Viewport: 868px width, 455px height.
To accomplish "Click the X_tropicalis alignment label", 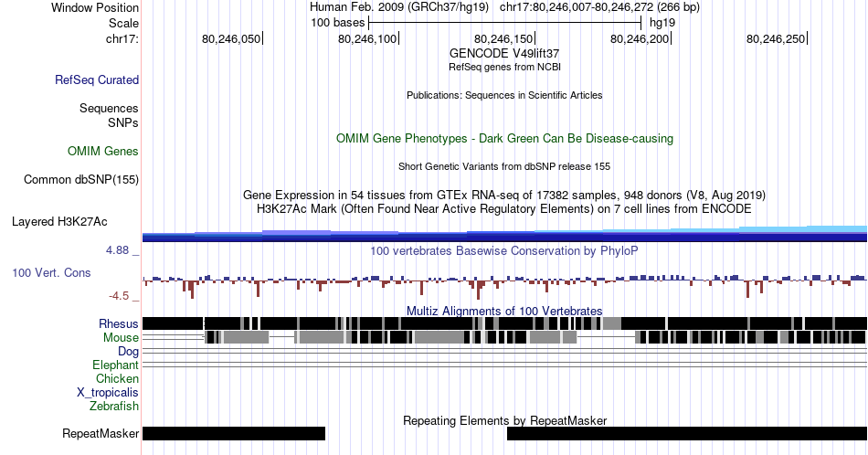I will pyautogui.click(x=108, y=392).
